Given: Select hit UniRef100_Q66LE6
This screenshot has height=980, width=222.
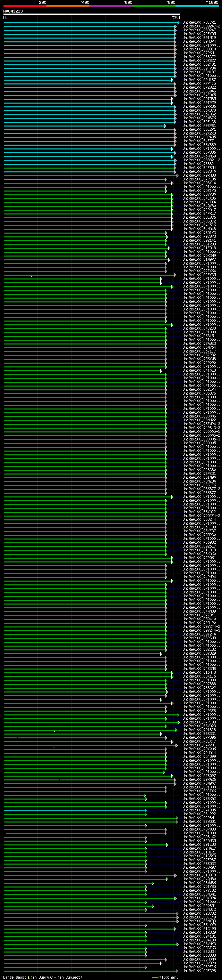Looking at the screenshot, I should pos(199,485).
